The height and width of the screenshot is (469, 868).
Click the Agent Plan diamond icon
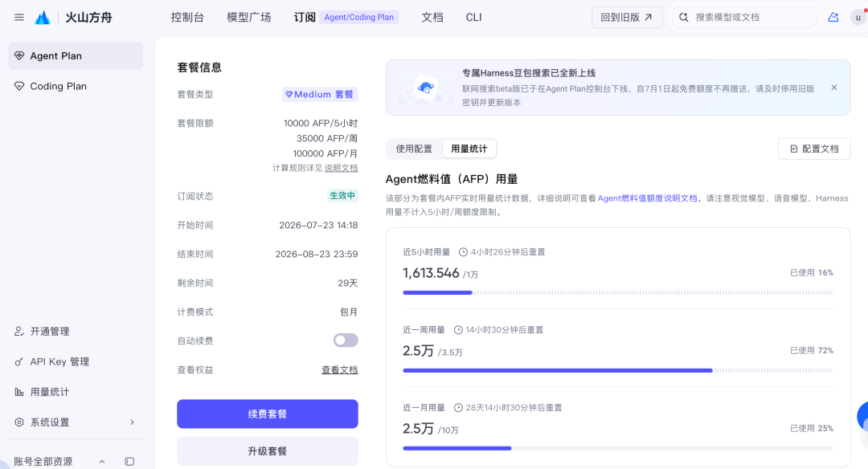[x=19, y=56]
